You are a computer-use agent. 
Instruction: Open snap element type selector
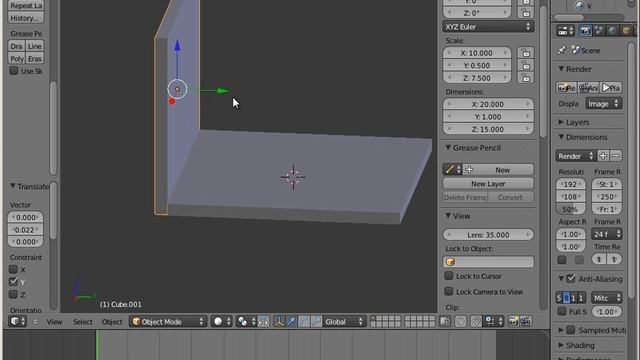493,322
